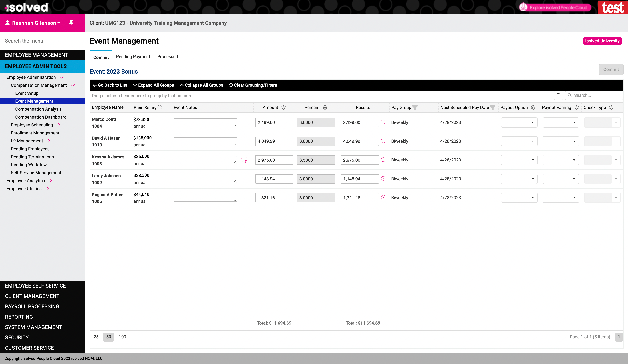Click the reset/history icon for Marco Conti
Screen dimensions: 628x364
pos(383,122)
